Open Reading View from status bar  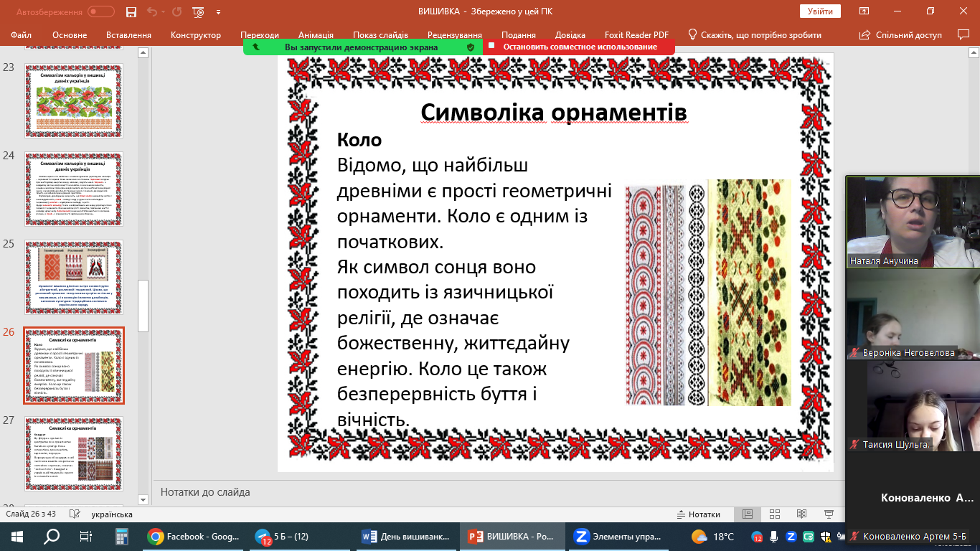click(801, 514)
